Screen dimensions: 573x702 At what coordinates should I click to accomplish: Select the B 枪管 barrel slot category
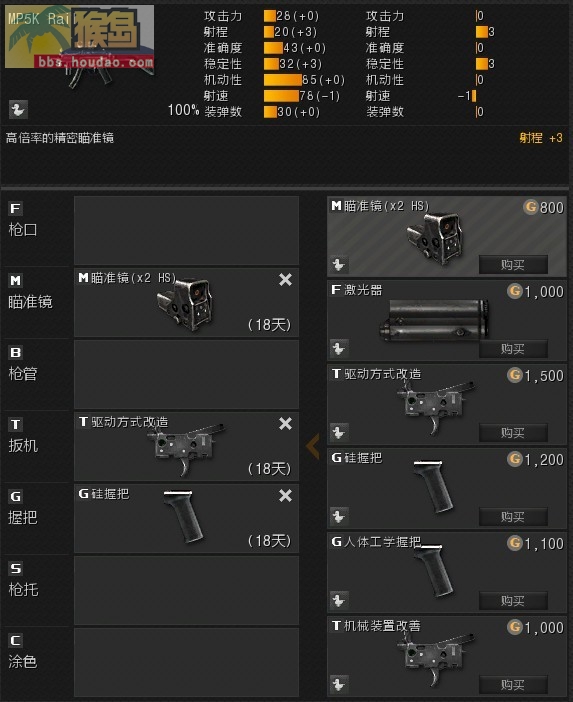pyautogui.click(x=36, y=375)
